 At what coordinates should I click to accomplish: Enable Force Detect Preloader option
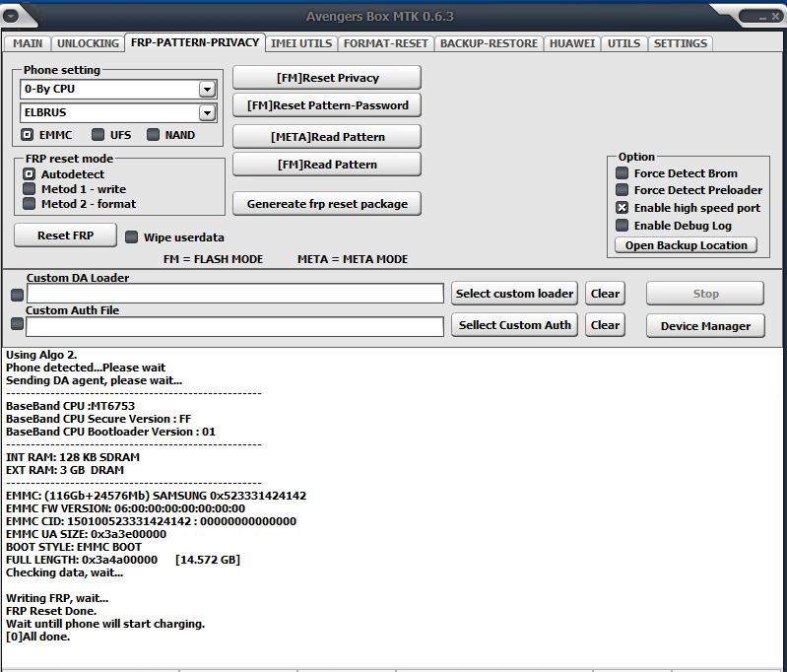623,190
